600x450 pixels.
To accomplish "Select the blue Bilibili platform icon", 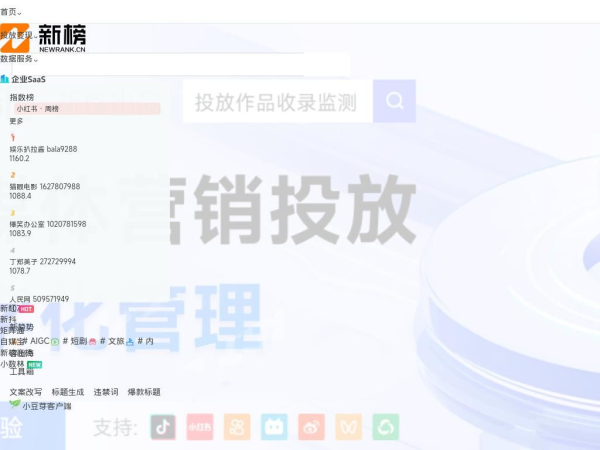I will pyautogui.click(x=274, y=427).
